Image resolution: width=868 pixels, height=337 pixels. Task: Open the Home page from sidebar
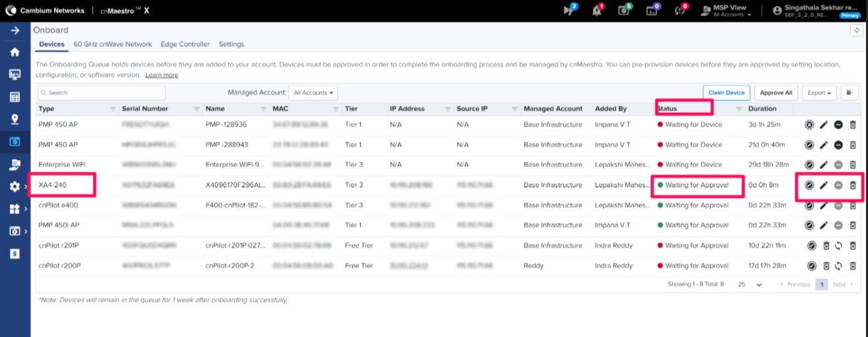tap(15, 52)
